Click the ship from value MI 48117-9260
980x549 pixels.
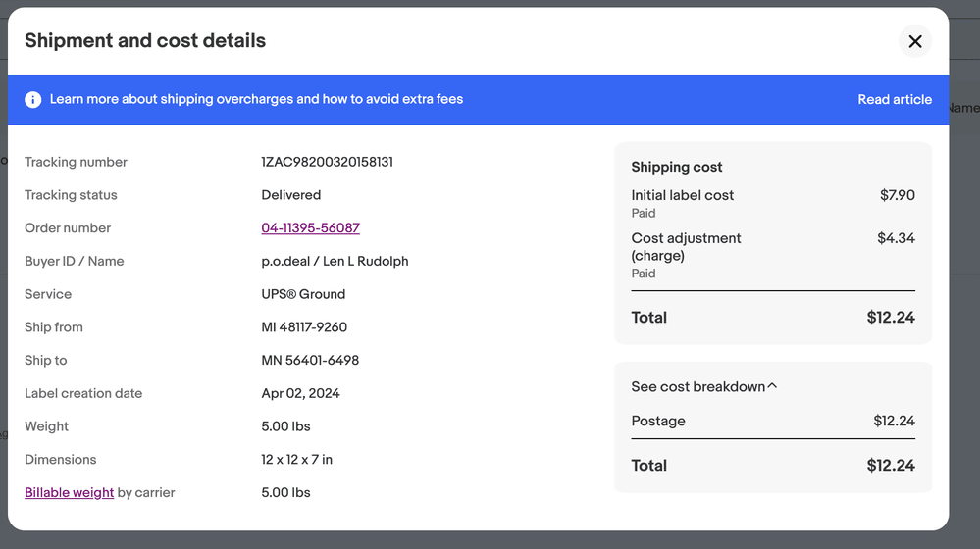coord(304,327)
